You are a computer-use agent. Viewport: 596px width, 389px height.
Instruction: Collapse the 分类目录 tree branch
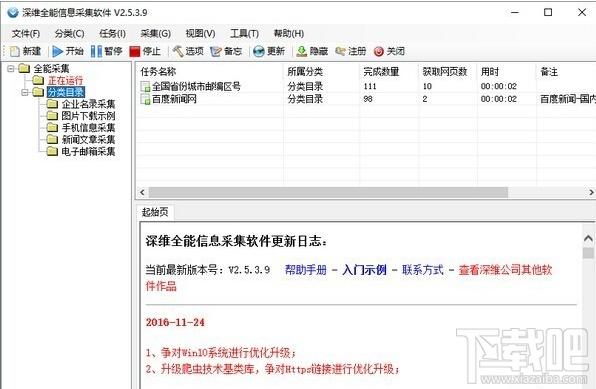point(25,92)
